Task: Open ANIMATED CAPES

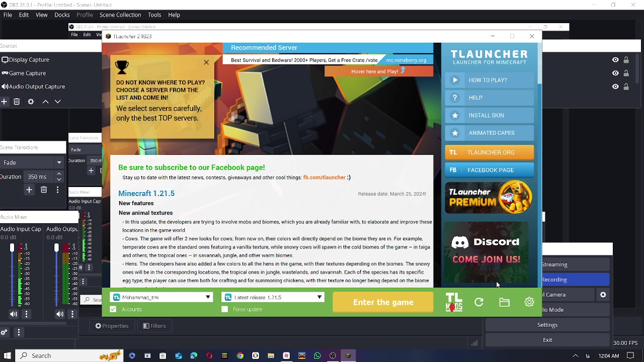Action: (490, 133)
